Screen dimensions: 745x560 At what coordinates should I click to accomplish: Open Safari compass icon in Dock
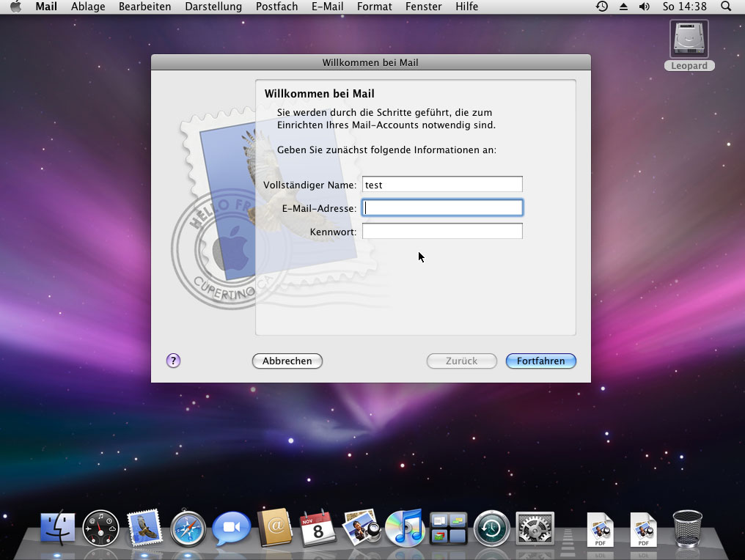point(188,528)
